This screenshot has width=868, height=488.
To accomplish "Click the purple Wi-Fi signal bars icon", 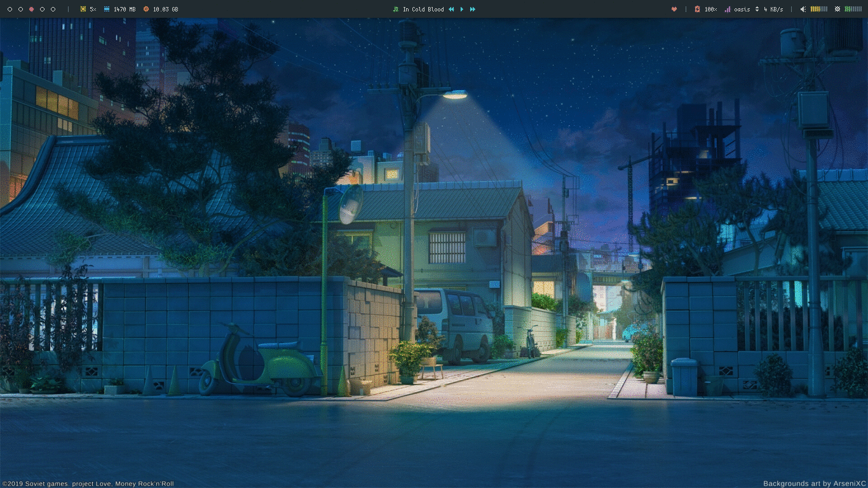I will [x=728, y=10].
